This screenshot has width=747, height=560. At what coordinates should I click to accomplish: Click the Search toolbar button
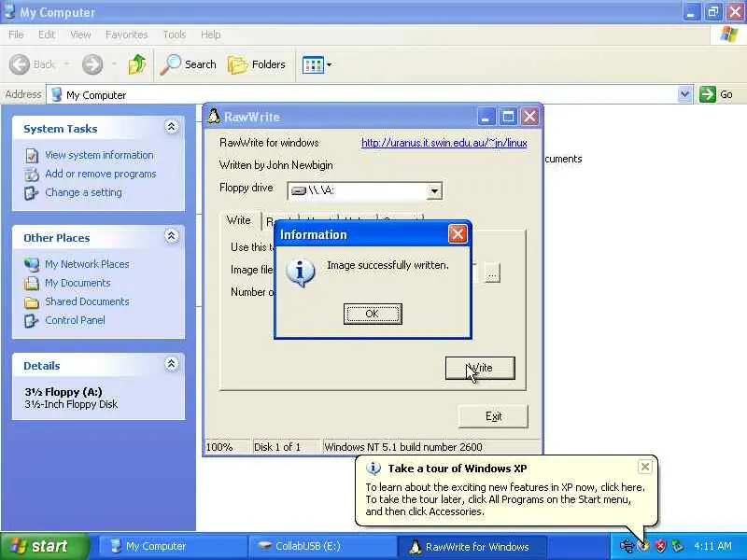pyautogui.click(x=189, y=64)
